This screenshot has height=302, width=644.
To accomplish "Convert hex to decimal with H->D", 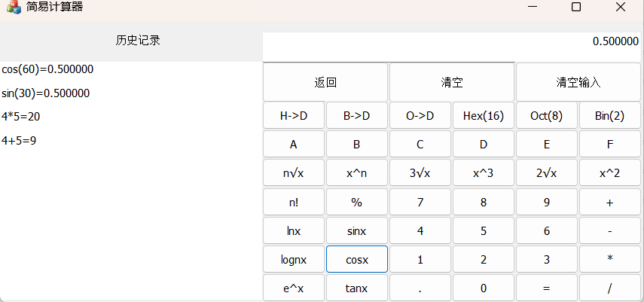I will tap(294, 116).
